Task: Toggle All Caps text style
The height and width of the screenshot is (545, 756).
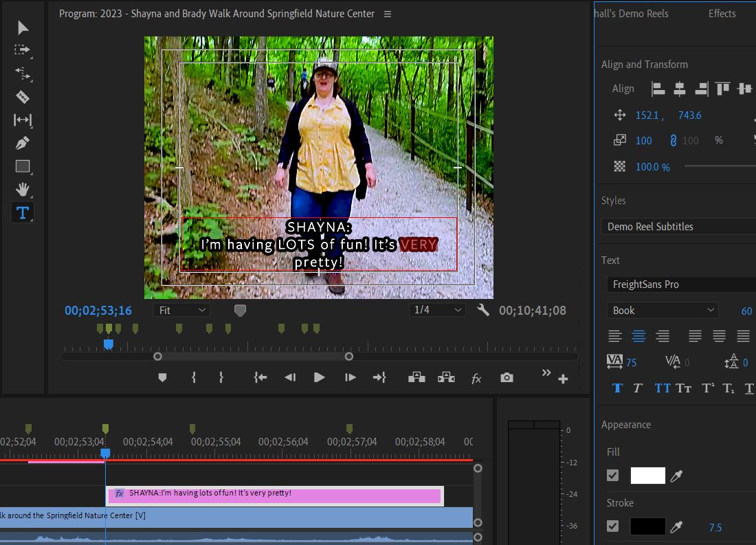Action: pos(662,388)
